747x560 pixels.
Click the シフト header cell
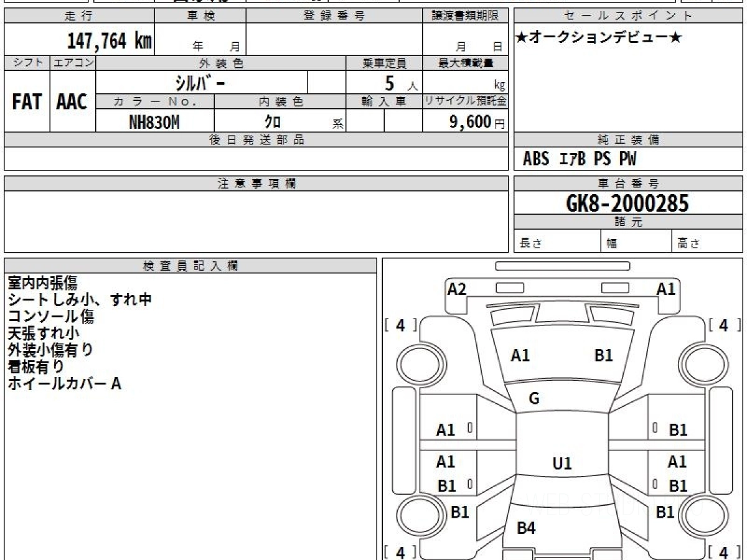click(27, 63)
